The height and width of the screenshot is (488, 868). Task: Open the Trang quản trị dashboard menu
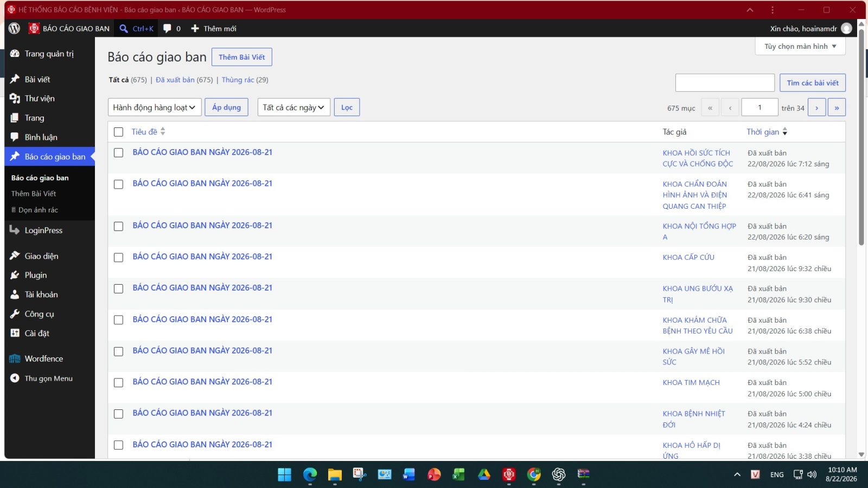pos(49,54)
